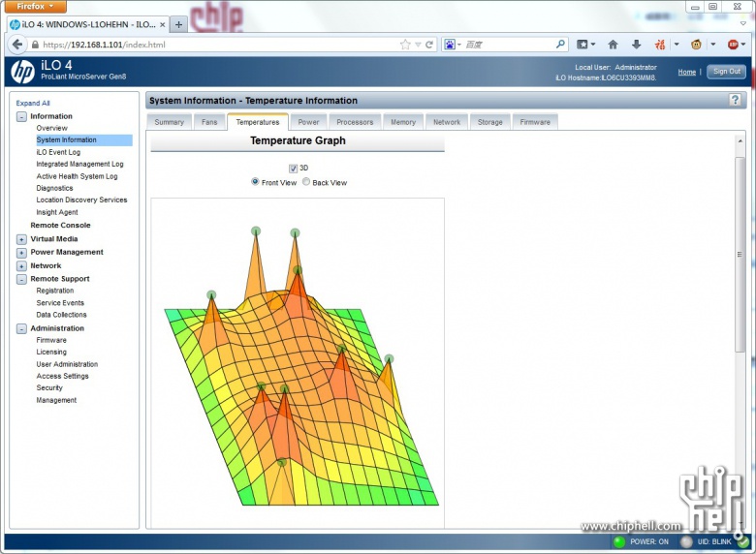Image resolution: width=756 pixels, height=554 pixels.
Task: Expand the Network tree section
Action: (x=21, y=266)
